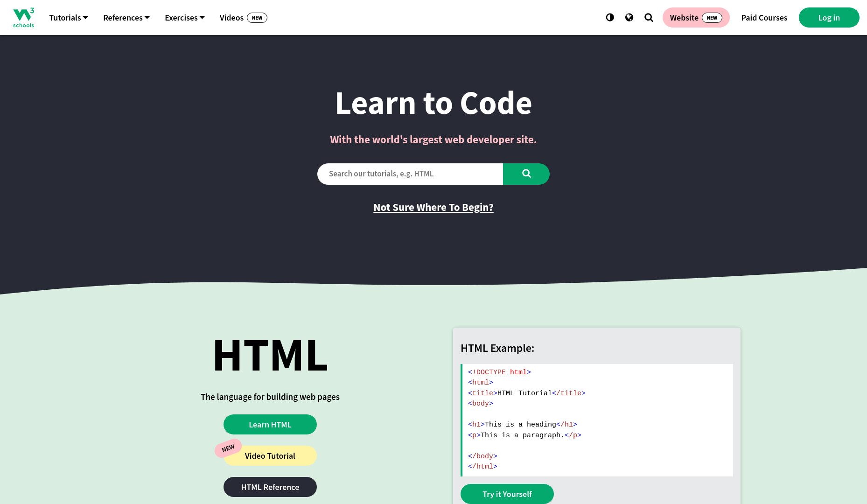Click 'With the world's largest web developer site.'
This screenshot has width=867, height=504.
(433, 140)
